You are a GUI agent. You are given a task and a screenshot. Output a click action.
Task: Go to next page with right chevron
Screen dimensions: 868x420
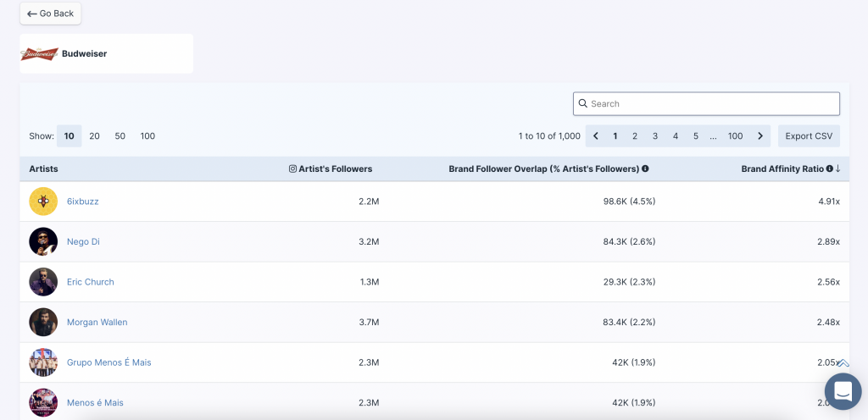tap(760, 136)
